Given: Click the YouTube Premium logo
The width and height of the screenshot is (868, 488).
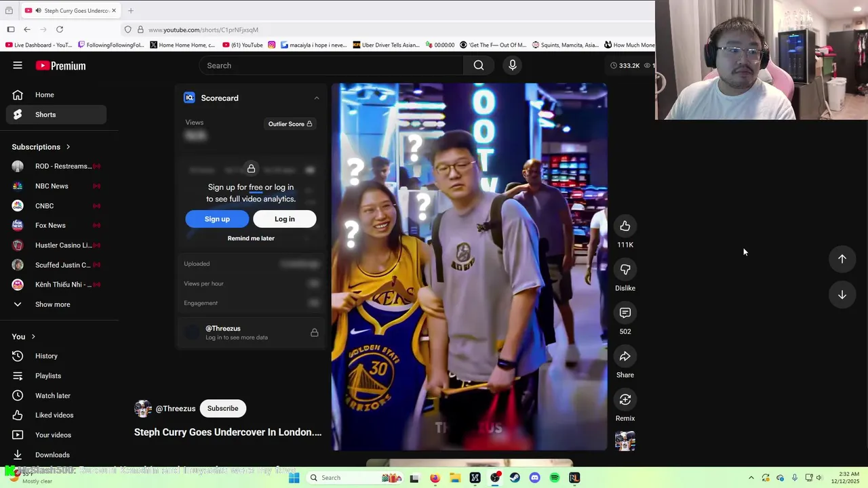Looking at the screenshot, I should (x=60, y=66).
